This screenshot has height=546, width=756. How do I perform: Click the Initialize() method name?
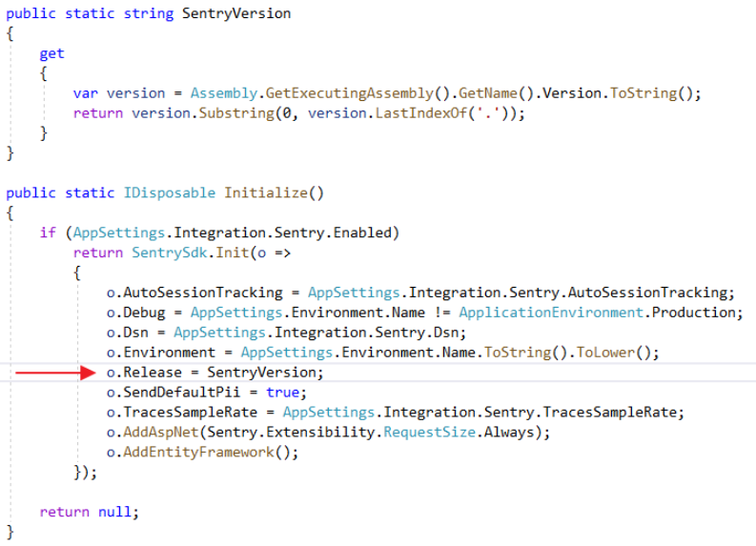[x=274, y=192]
